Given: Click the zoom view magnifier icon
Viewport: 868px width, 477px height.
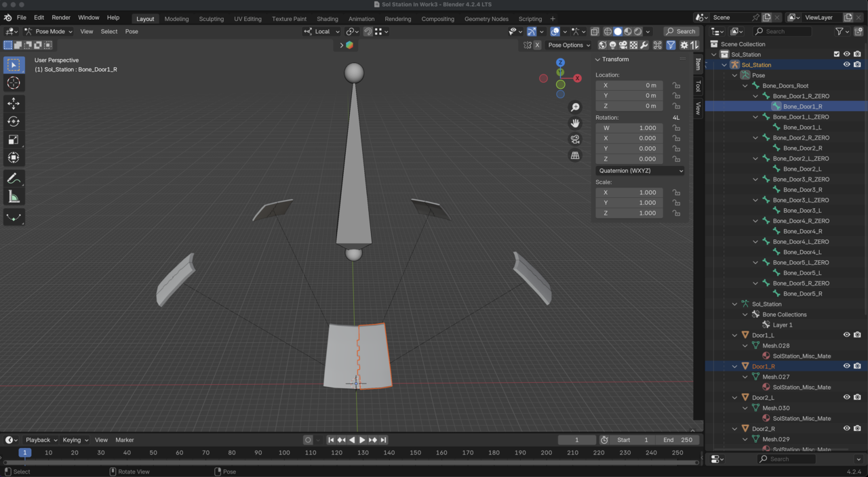Looking at the screenshot, I should coord(575,108).
